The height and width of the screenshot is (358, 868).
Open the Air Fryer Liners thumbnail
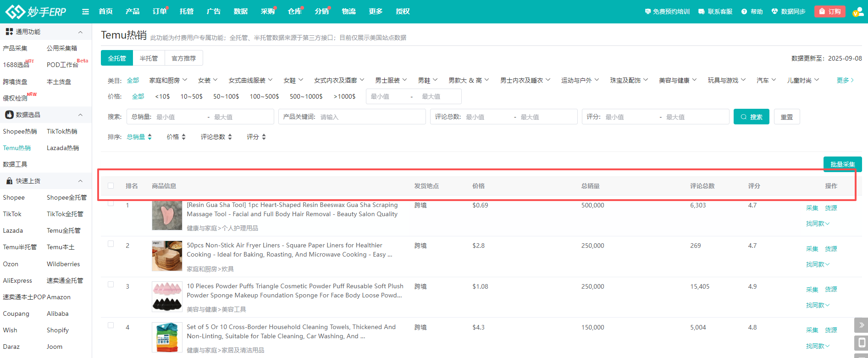click(x=167, y=256)
